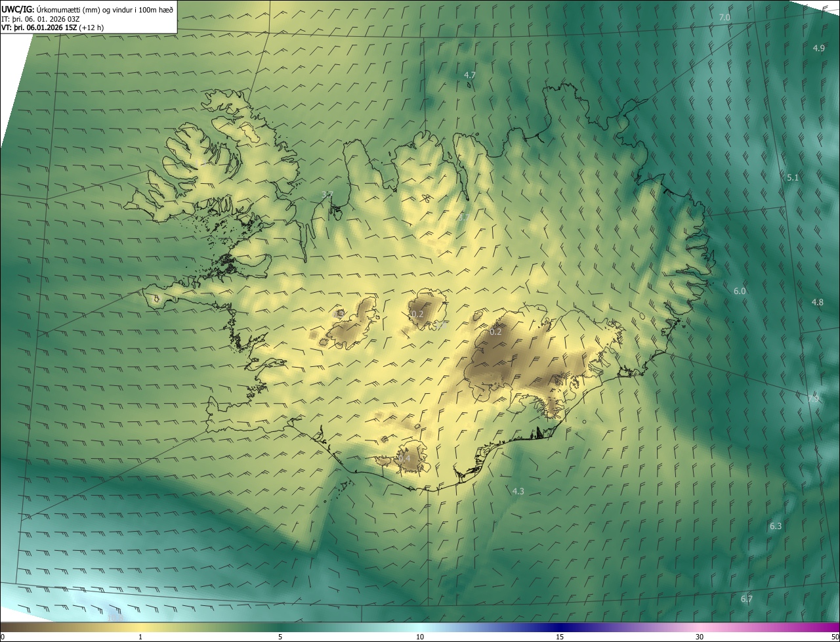This screenshot has width=840, height=642.
Task: Click the 6.7 precipitation value label
Action: (x=746, y=599)
